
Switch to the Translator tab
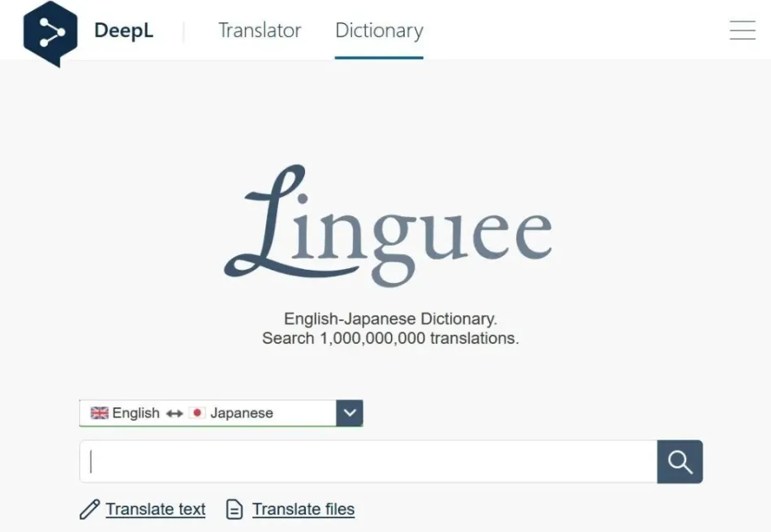pyautogui.click(x=259, y=31)
